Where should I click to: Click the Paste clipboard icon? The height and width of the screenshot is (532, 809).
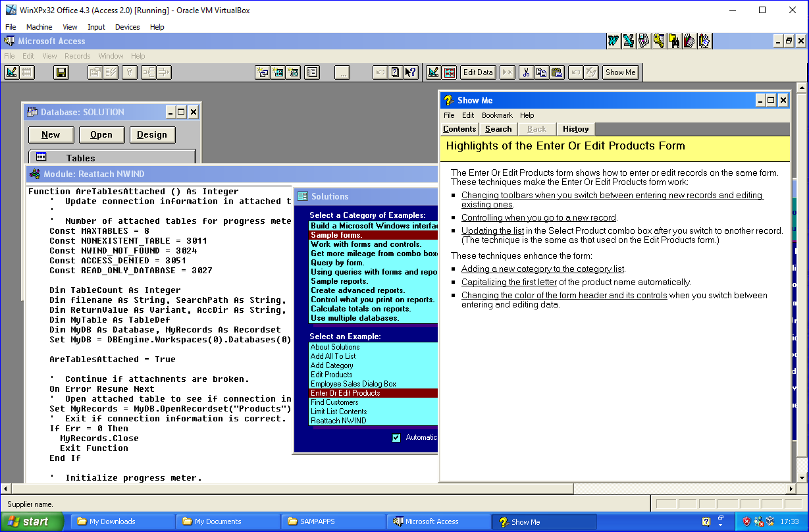556,72
